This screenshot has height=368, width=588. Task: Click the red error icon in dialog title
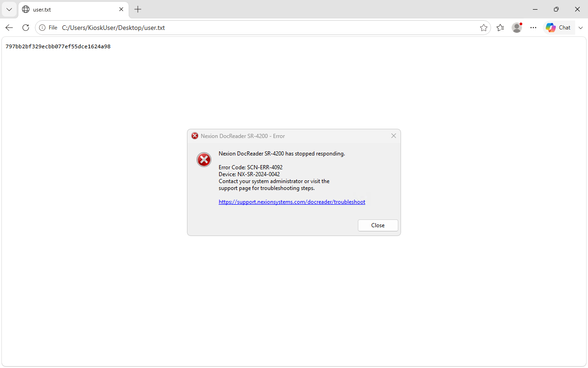click(195, 136)
